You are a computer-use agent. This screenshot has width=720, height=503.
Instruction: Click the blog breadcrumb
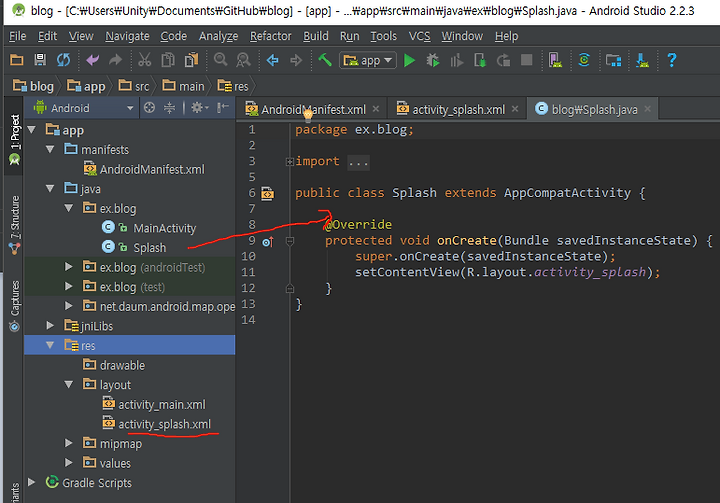click(34, 86)
